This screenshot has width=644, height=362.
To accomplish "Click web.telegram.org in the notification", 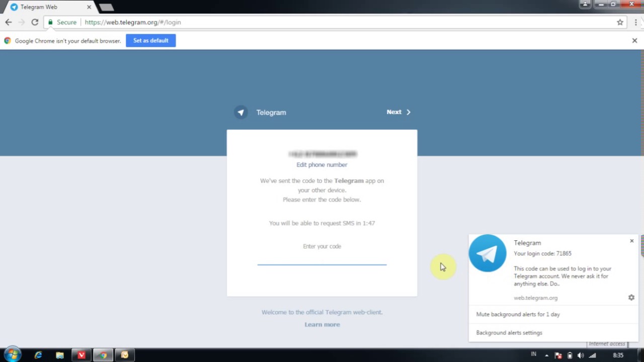I will click(x=535, y=298).
